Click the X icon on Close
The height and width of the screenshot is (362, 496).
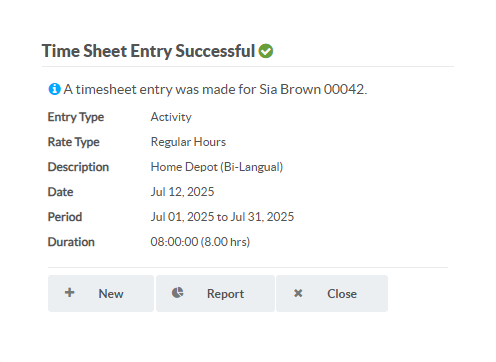298,293
